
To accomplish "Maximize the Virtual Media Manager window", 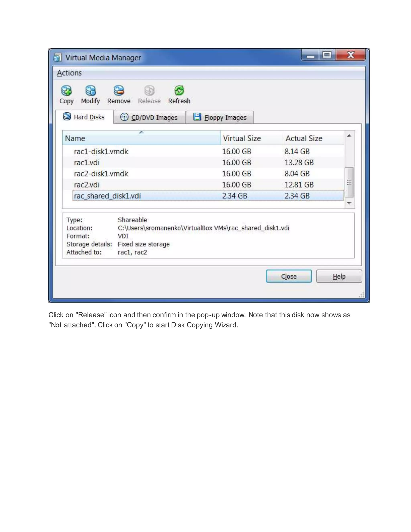I will coord(327,55).
